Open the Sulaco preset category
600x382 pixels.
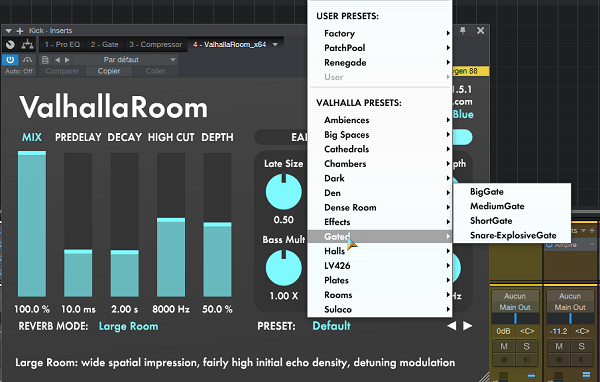[380, 309]
